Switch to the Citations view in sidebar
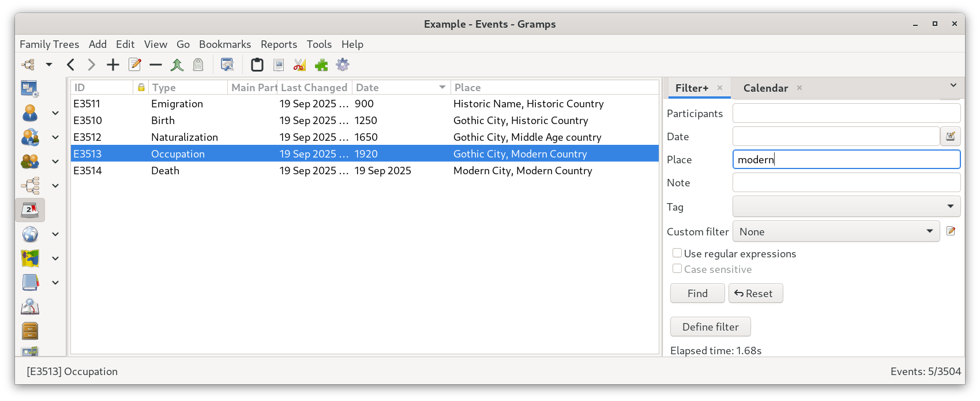This screenshot has width=980, height=401. [30, 307]
